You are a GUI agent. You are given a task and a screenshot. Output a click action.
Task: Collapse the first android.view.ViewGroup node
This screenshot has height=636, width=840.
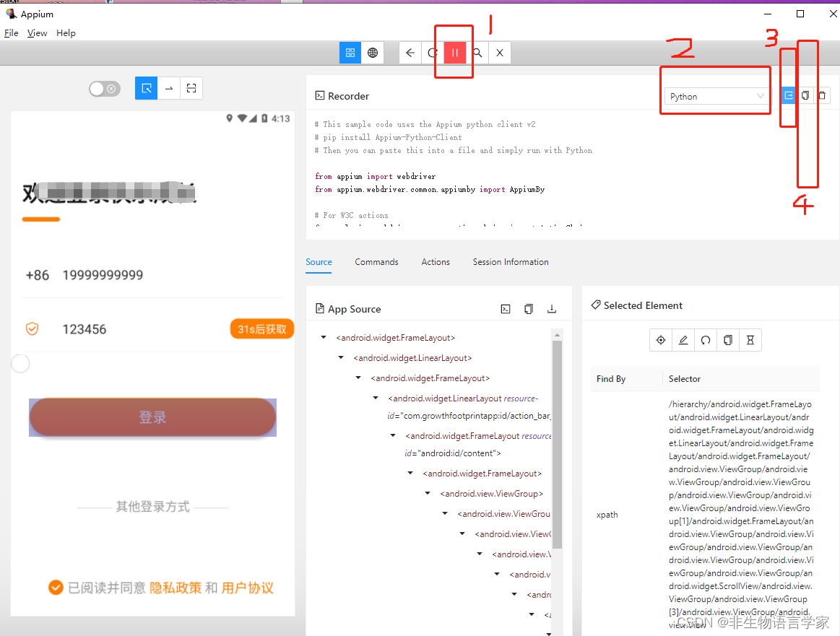(x=428, y=494)
